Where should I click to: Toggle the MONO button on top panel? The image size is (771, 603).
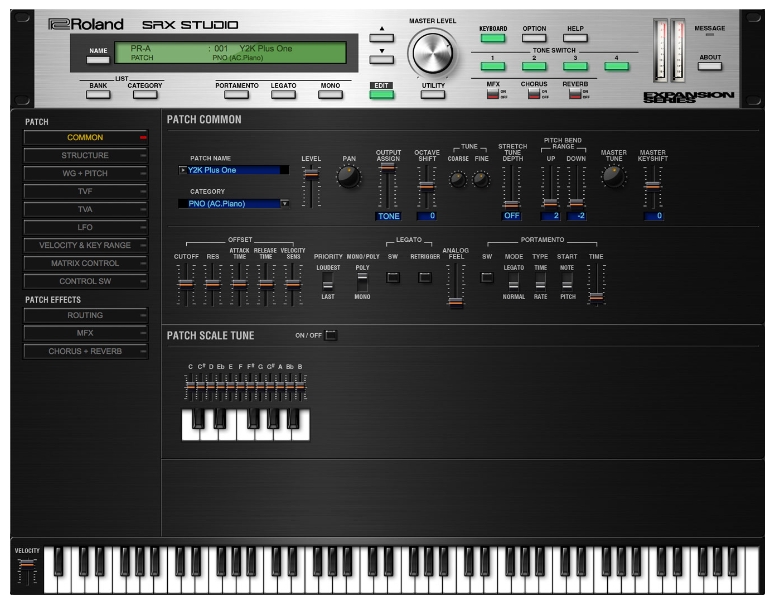(330, 94)
